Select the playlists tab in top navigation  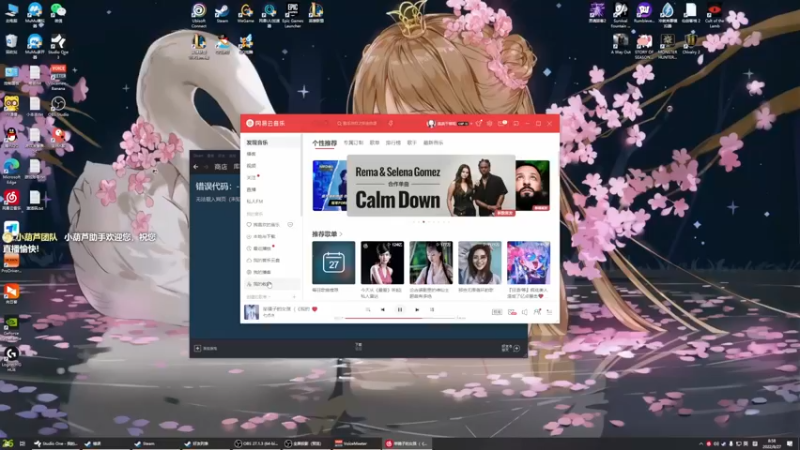pyautogui.click(x=374, y=143)
